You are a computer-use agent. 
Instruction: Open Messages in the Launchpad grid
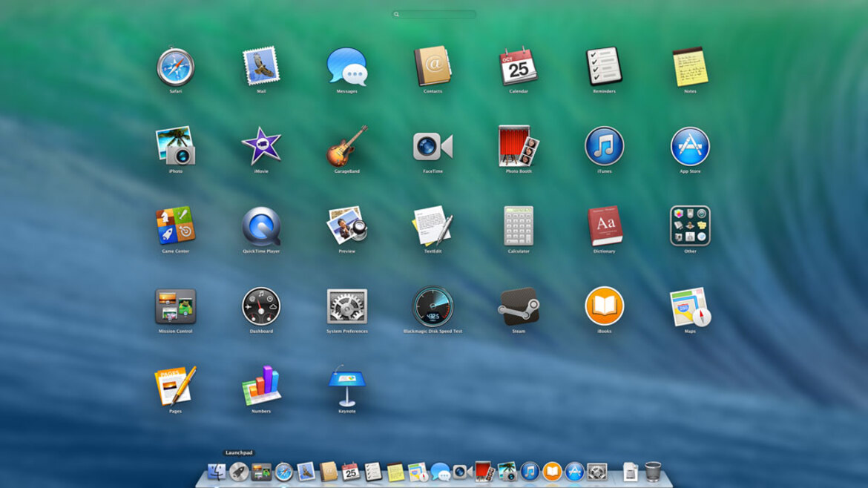347,67
